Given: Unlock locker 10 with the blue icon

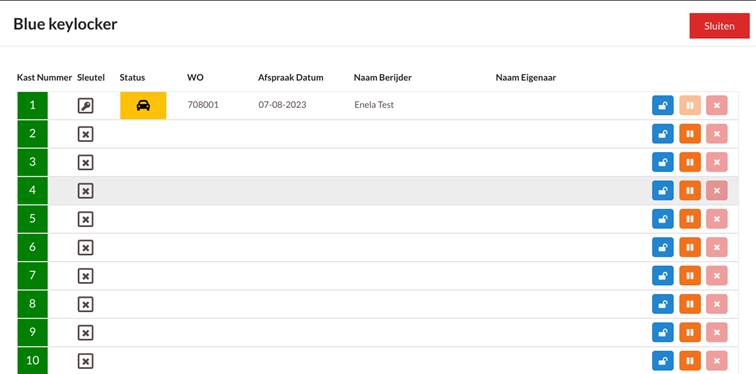Looking at the screenshot, I should coord(663,361).
